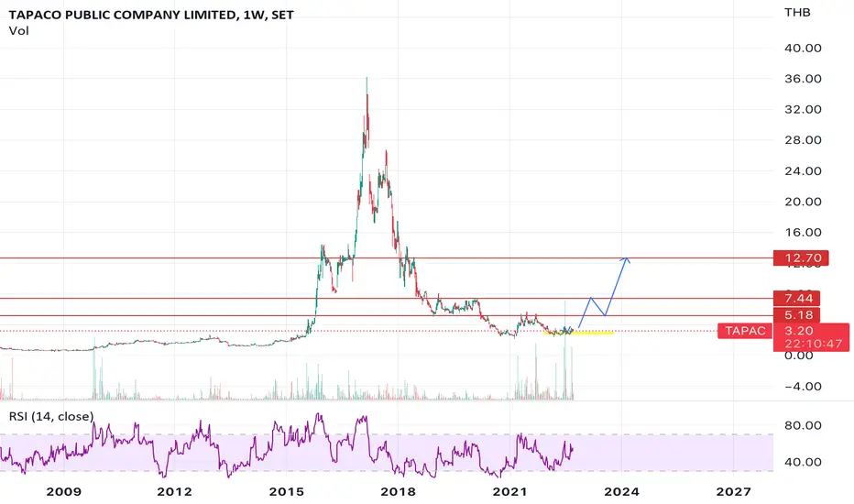Click the TAPACO PUBLIC COMPANY LIMITED chart title
854x504 pixels.
click(151, 15)
